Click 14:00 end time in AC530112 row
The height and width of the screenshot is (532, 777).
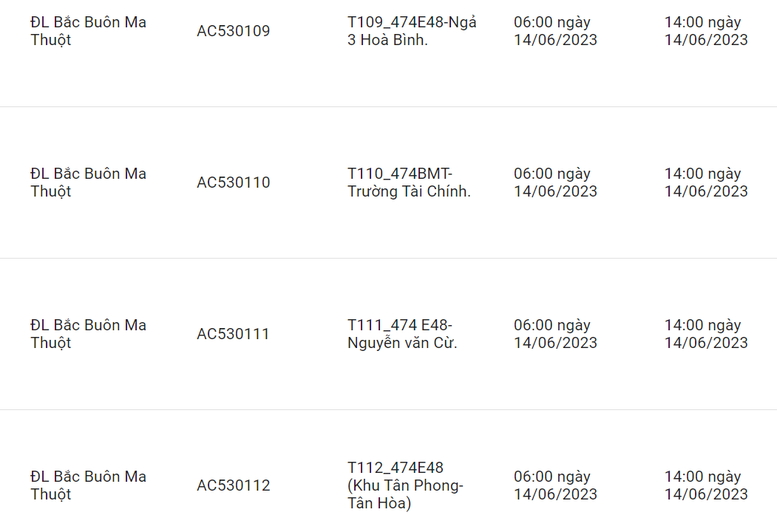coord(706,485)
